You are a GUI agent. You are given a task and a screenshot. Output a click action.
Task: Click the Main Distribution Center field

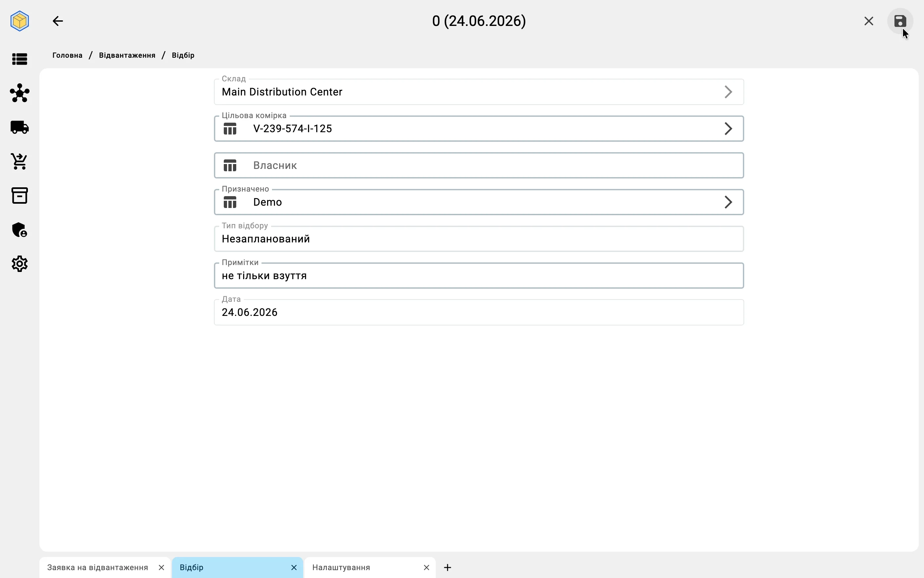[x=479, y=92]
